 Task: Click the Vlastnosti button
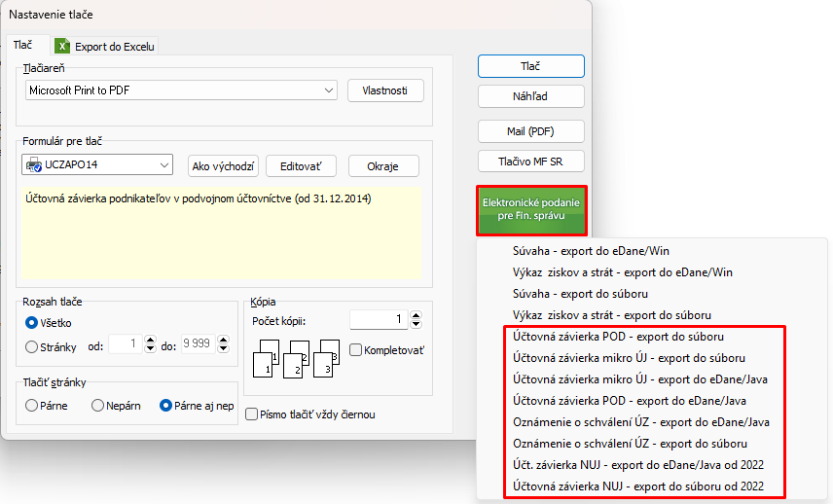tap(385, 90)
